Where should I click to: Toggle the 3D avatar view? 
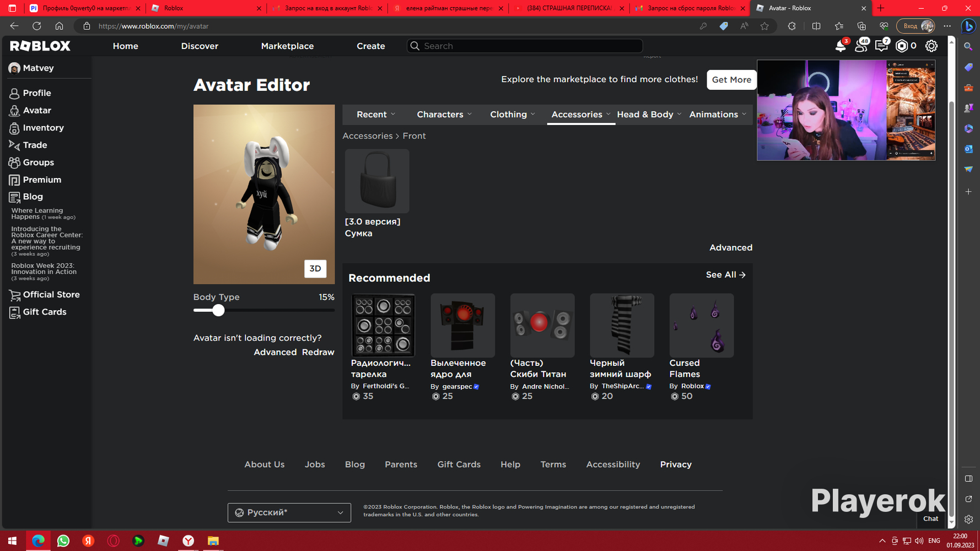pos(315,269)
